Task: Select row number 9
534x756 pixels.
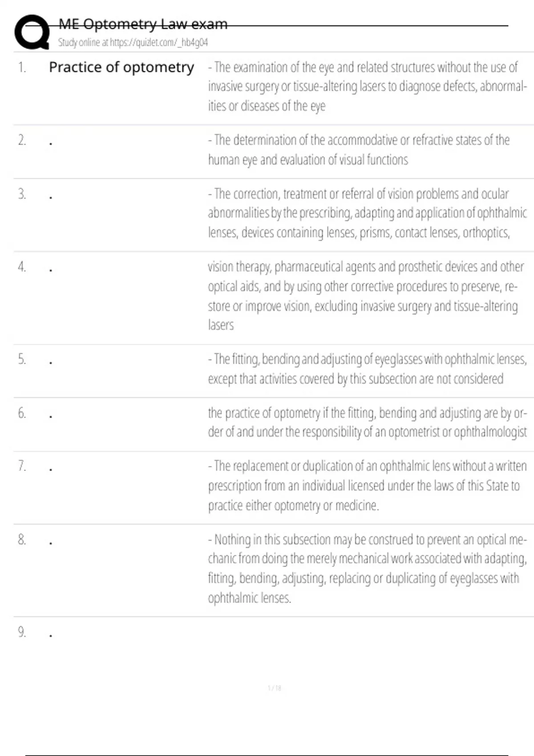Action: (22, 632)
